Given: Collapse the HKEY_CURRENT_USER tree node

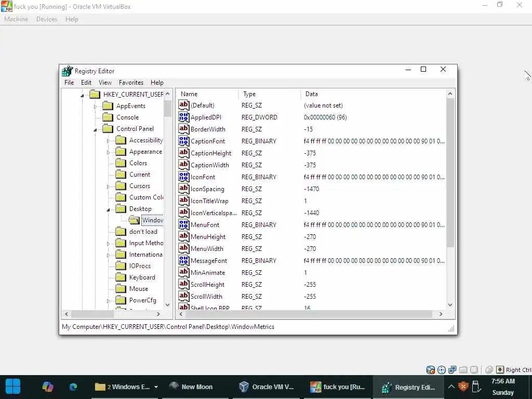Looking at the screenshot, I should pos(82,96).
